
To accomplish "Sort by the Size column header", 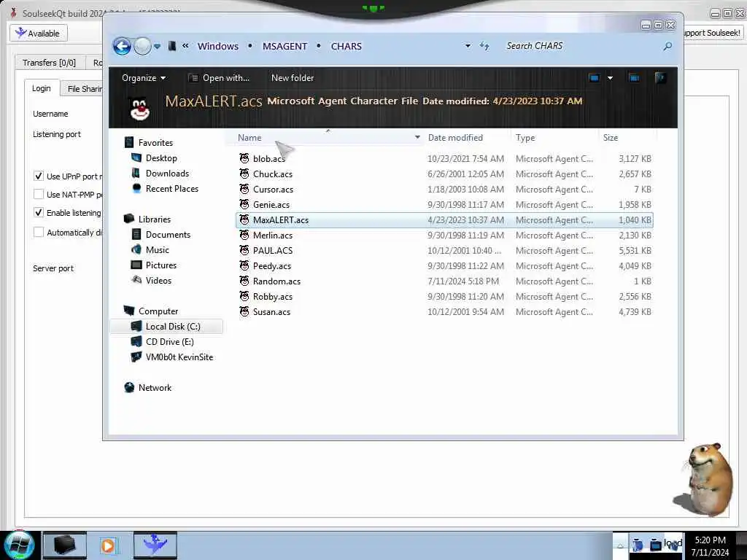I will click(611, 138).
